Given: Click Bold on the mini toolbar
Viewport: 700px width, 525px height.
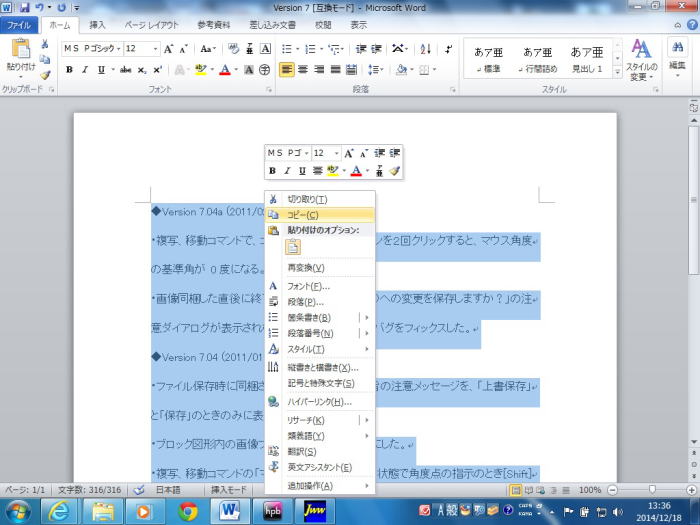Looking at the screenshot, I should pyautogui.click(x=272, y=171).
